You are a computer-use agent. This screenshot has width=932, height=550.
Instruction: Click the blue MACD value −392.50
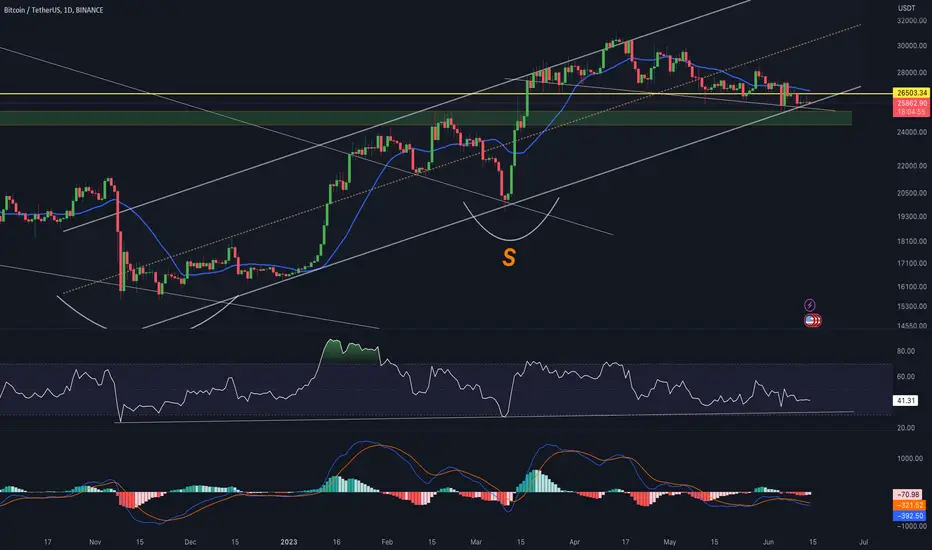coord(909,516)
